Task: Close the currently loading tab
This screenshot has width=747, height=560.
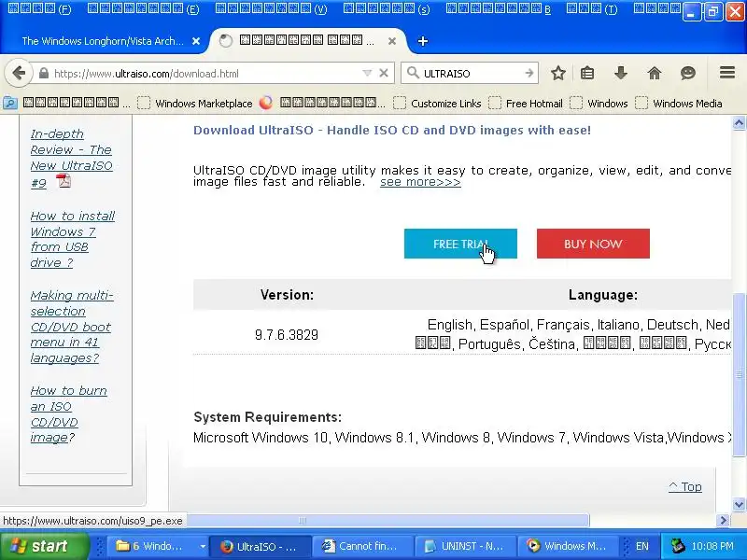Action: coord(392,41)
